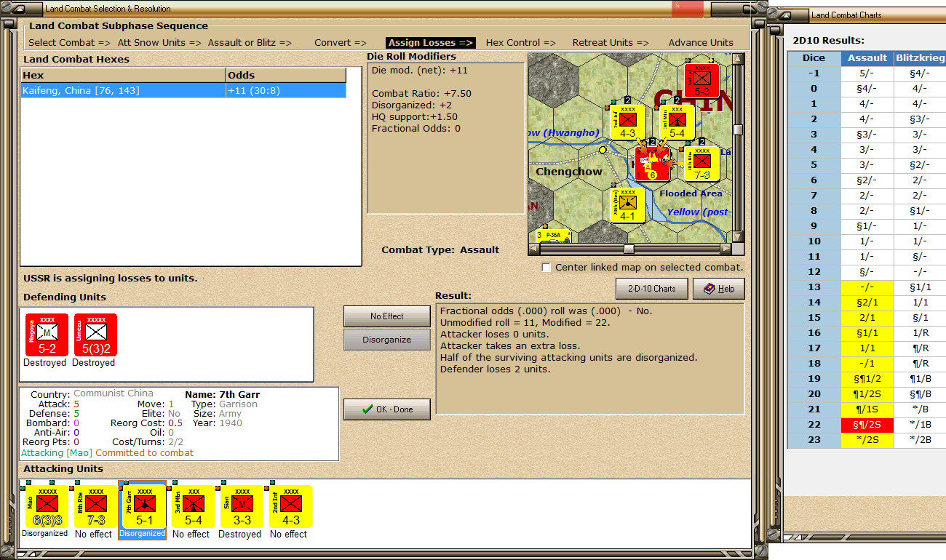Click the map's vertical scrollbar down arrow

point(739,236)
